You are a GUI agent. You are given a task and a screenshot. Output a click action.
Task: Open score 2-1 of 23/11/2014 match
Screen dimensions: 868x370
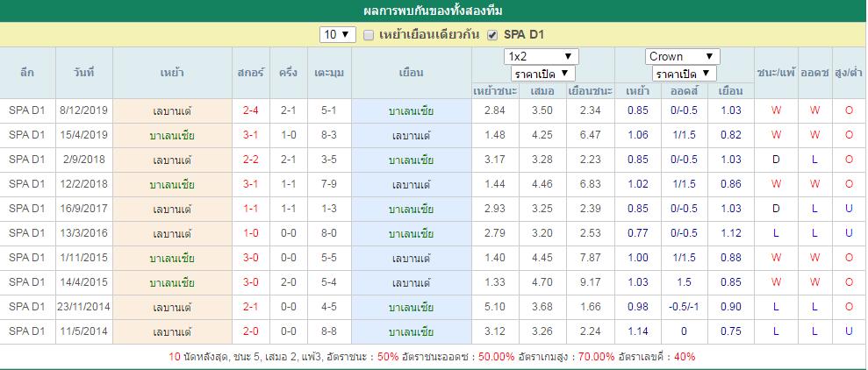pos(250,306)
